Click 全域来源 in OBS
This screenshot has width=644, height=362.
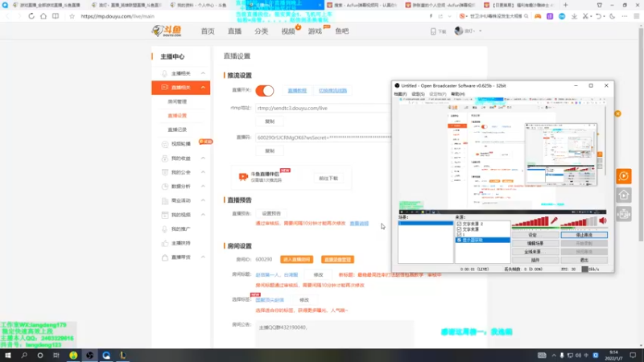coord(535,252)
